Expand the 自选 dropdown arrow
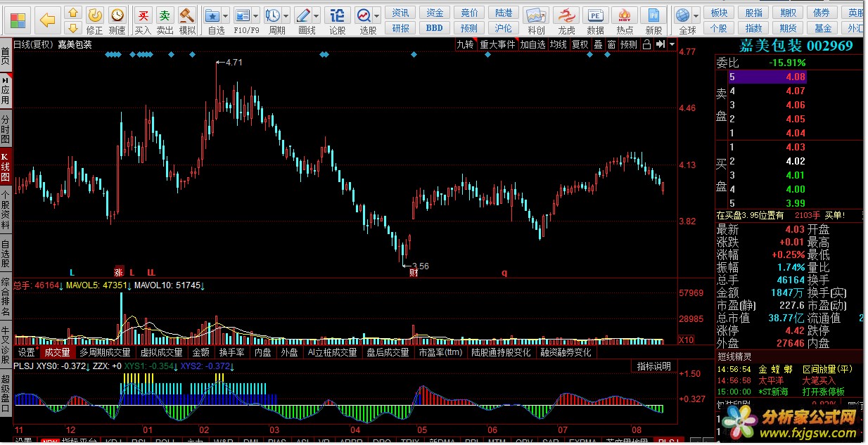The height and width of the screenshot is (445, 868). pyautogui.click(x=226, y=15)
